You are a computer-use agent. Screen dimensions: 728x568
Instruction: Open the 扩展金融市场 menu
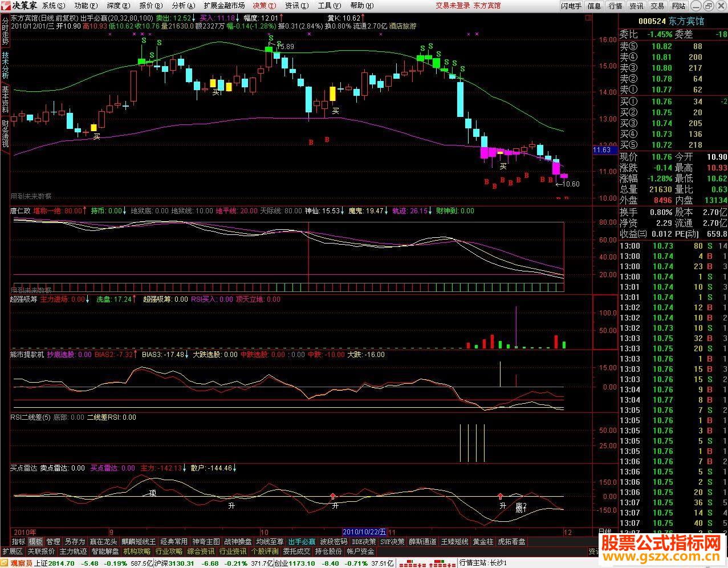click(x=224, y=5)
